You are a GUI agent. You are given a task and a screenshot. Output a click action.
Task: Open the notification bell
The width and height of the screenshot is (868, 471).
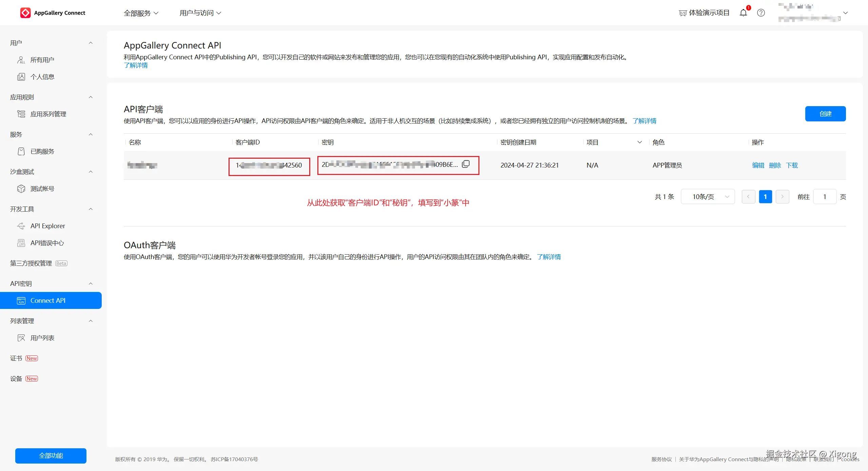[x=743, y=13]
